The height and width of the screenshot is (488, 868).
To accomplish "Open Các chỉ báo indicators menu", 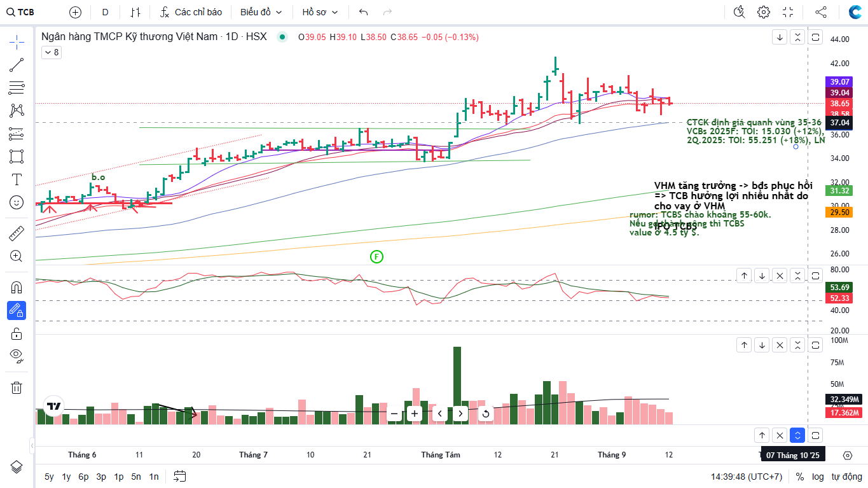I will click(x=191, y=12).
